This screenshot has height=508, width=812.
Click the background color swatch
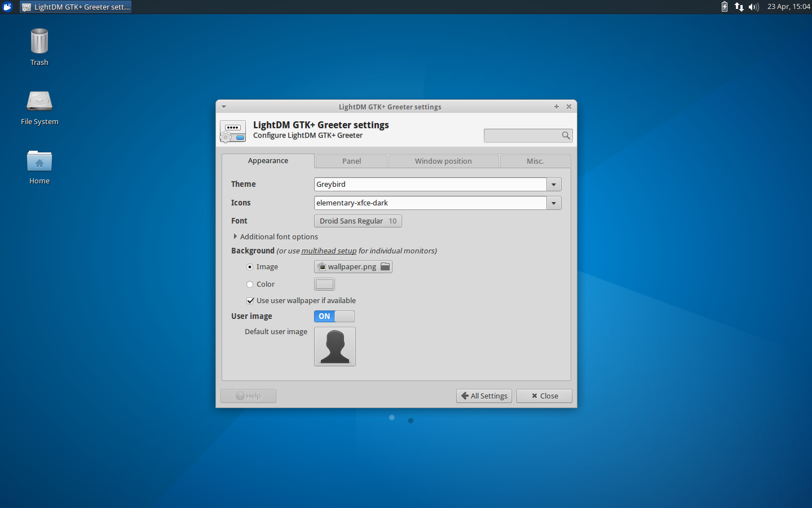(324, 284)
